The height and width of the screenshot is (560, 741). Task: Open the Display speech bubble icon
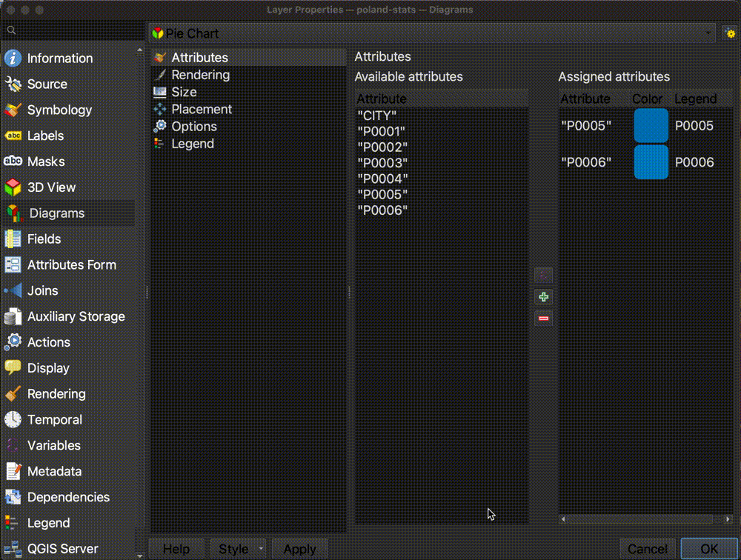click(13, 368)
